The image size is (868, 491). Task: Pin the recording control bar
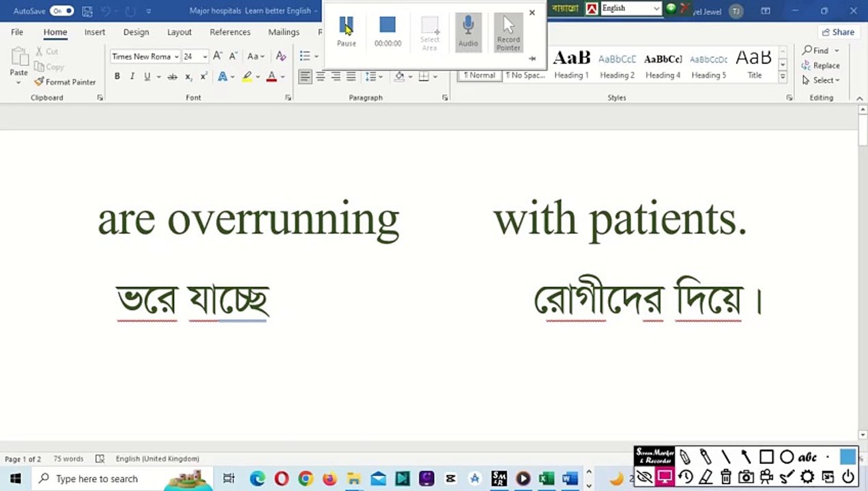click(x=532, y=59)
